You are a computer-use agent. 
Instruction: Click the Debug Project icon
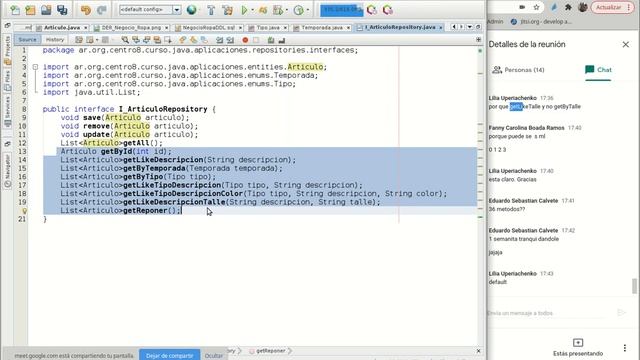263,10
